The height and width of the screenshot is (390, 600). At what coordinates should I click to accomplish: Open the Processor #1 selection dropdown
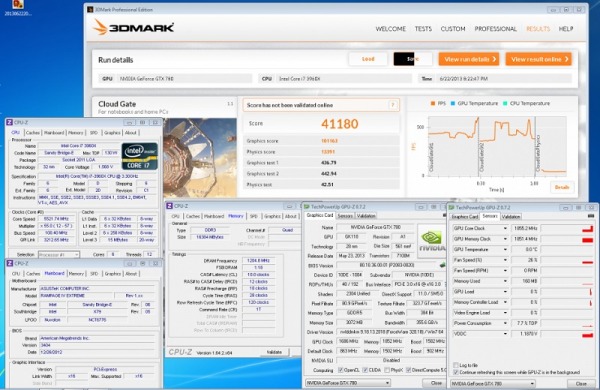click(x=59, y=255)
